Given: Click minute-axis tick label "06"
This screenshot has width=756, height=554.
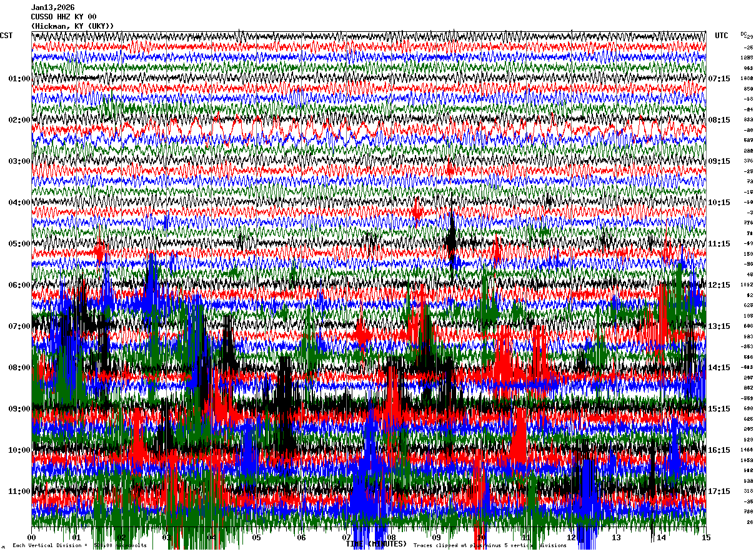Looking at the screenshot, I should tap(301, 537).
